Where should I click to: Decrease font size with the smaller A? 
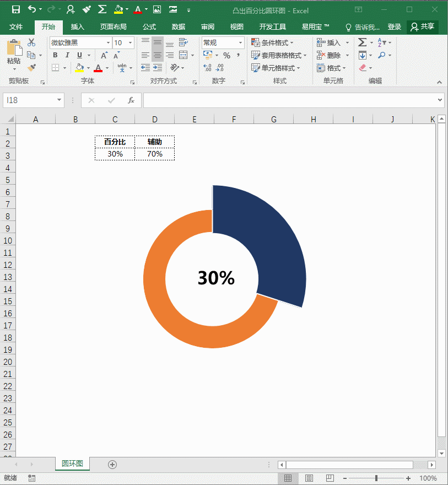click(116, 55)
